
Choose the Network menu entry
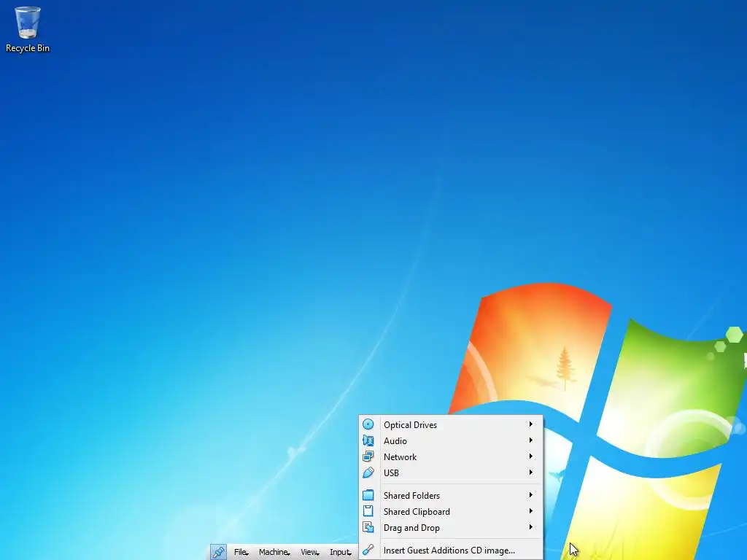(451, 456)
